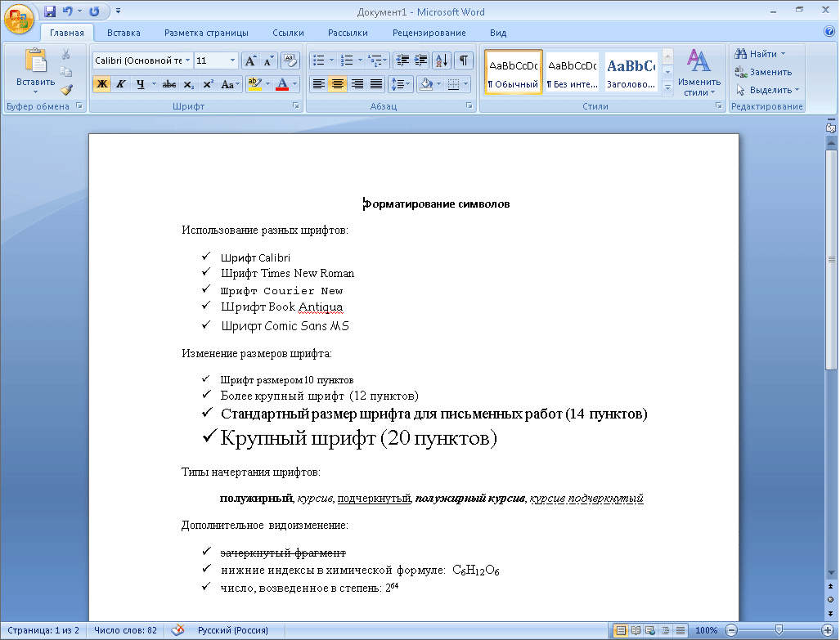Click Заменить to replace text
Image resolution: width=840 pixels, height=640 pixels.
click(763, 72)
